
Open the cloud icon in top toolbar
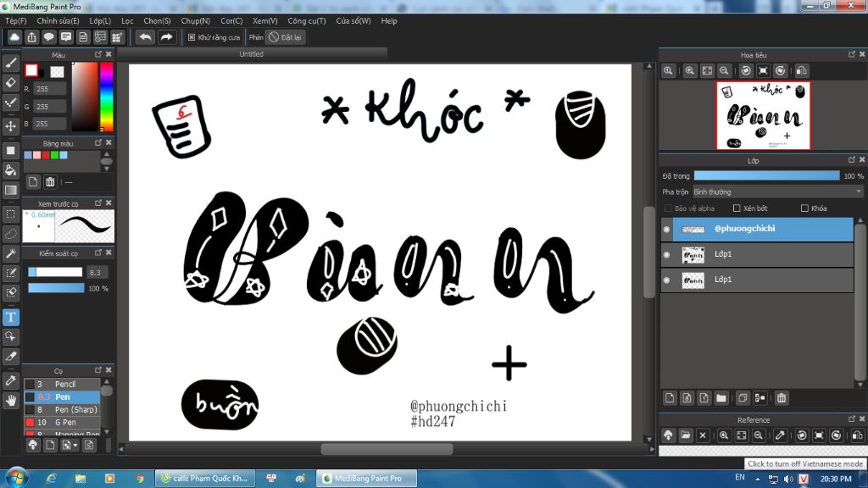point(14,37)
